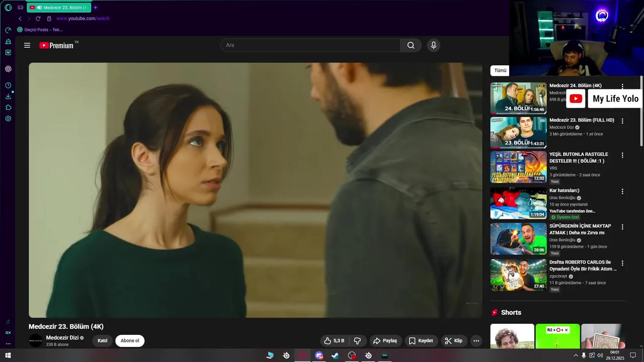Open GX Cleaner broom icon in sidebar
Image resolution: width=644 pixels, height=362 pixels.
point(8,42)
